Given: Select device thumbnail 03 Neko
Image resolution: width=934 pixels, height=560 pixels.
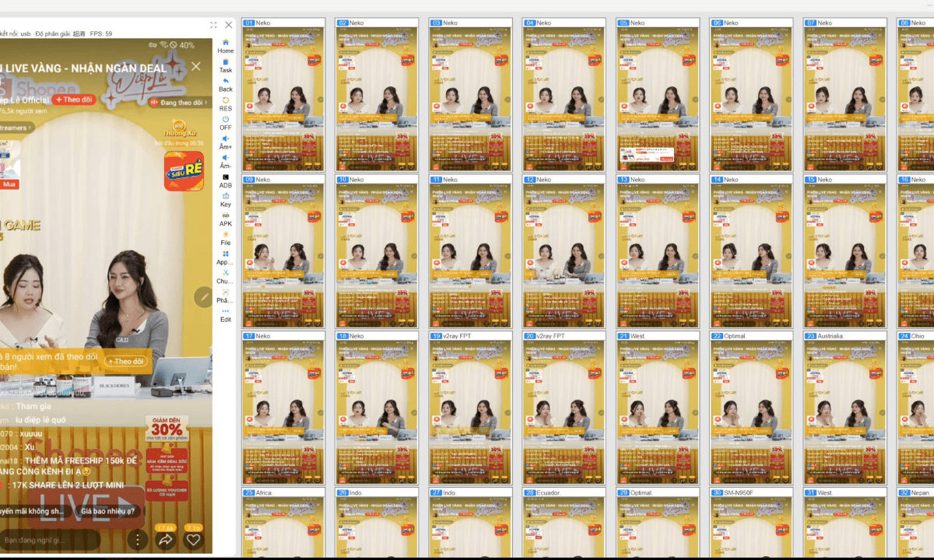Looking at the screenshot, I should pyautogui.click(x=470, y=95).
